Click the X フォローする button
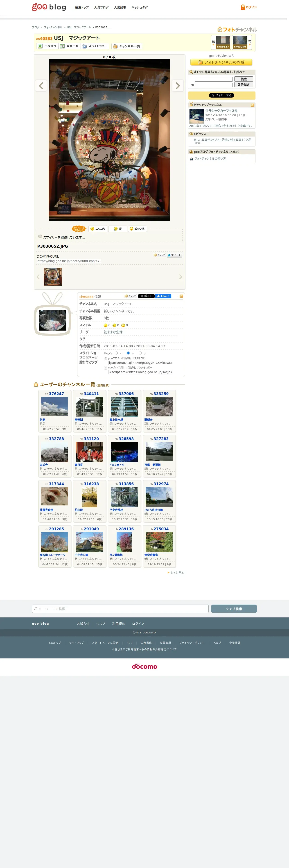This screenshot has width=289, height=868. click(221, 95)
